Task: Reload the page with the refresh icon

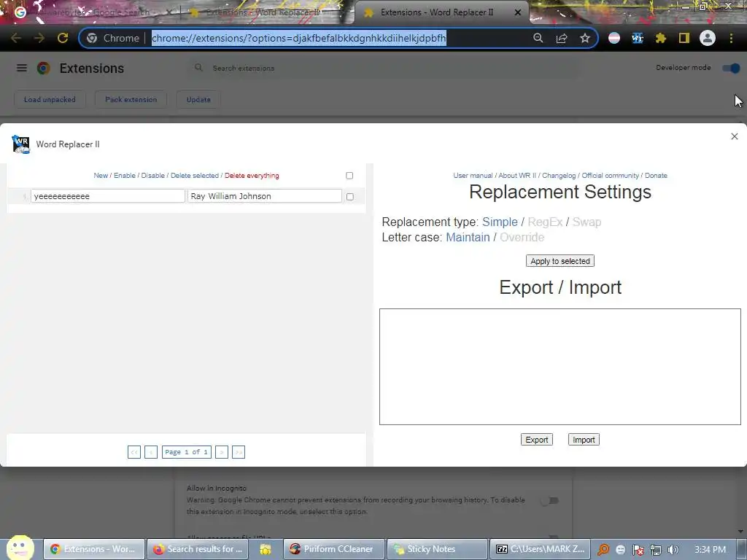Action: pos(63,38)
